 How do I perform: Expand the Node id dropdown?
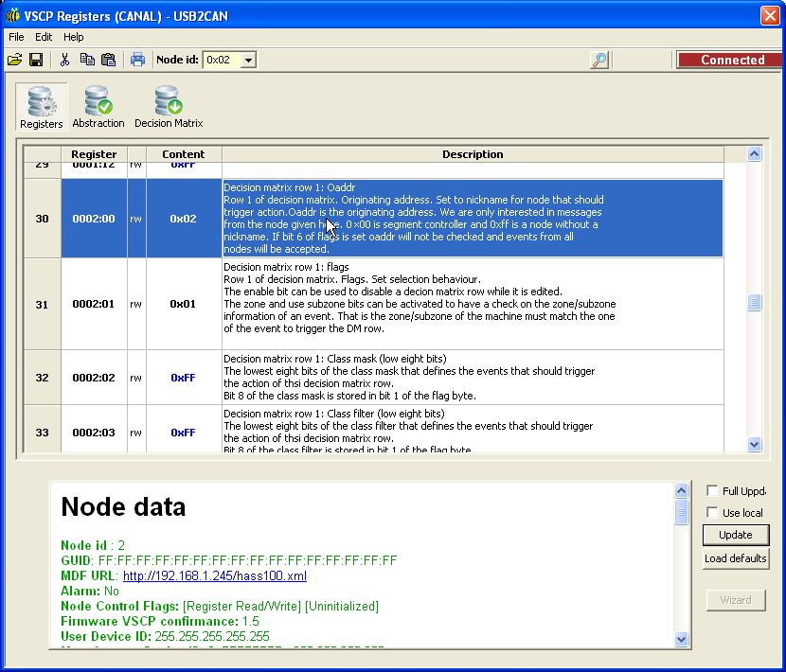pos(248,60)
